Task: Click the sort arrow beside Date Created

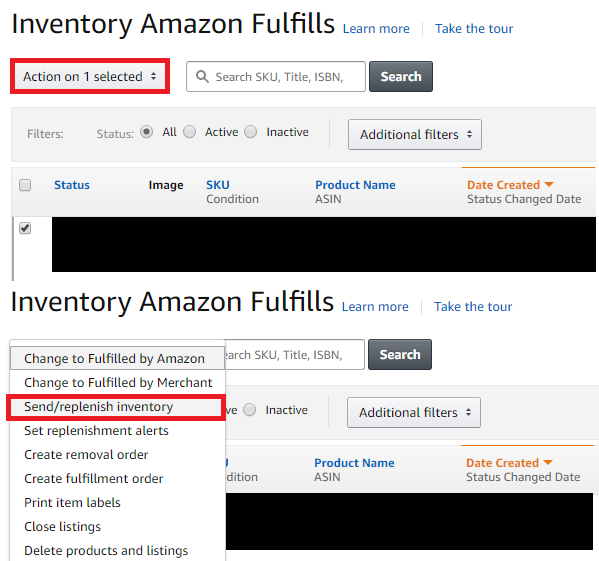Action: [x=549, y=184]
